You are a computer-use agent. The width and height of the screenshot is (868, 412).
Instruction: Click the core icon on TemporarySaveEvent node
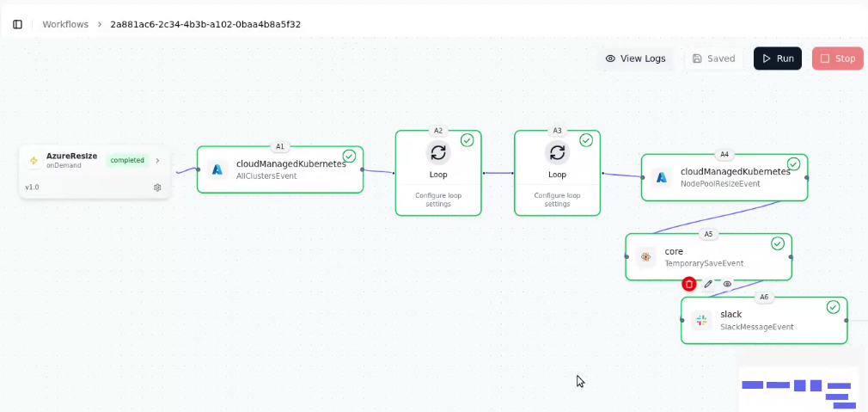pyautogui.click(x=645, y=257)
